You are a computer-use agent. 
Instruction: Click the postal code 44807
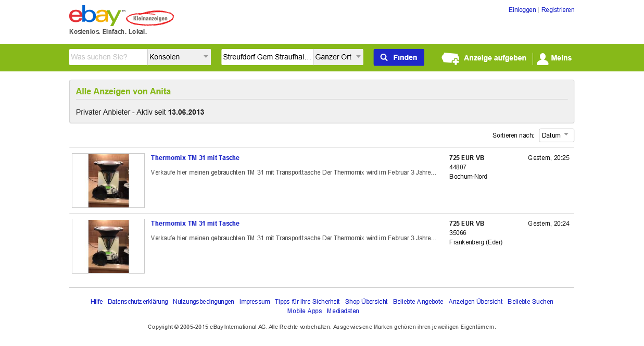pyautogui.click(x=458, y=167)
